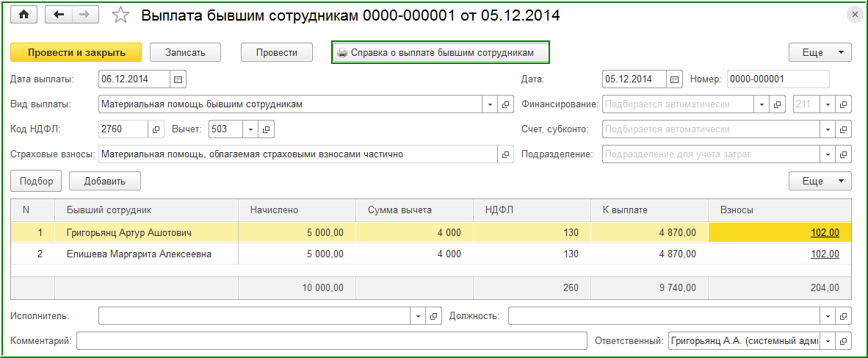Open 102,00 Взносы link for Григорьянц
Screen dimensions: 868x358
tap(825, 233)
